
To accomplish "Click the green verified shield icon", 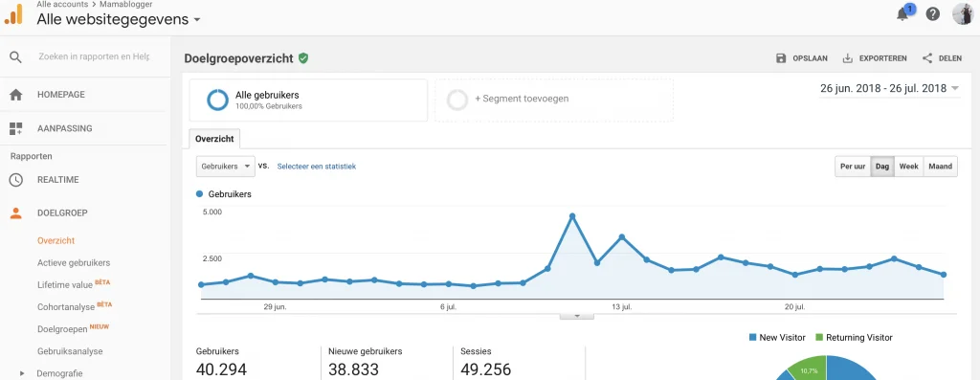I will click(303, 58).
